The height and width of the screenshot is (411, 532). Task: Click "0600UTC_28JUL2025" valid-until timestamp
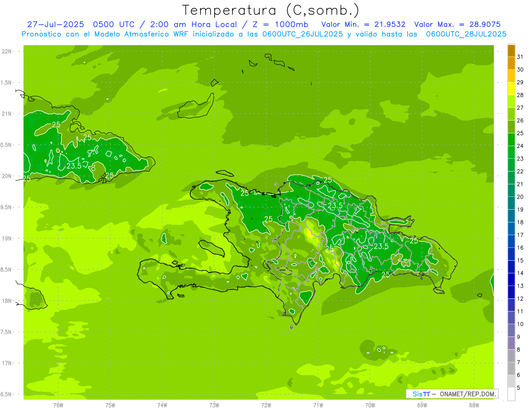pos(466,34)
